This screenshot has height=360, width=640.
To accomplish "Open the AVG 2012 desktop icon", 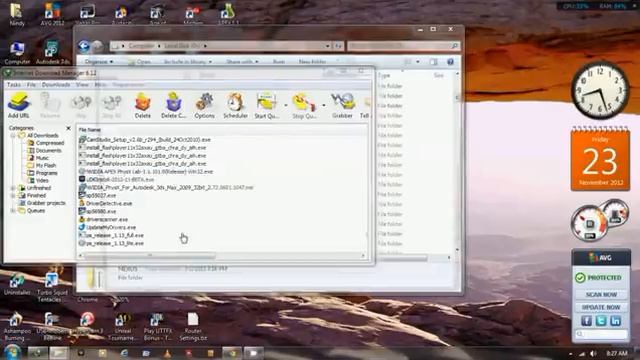I will point(52,14).
